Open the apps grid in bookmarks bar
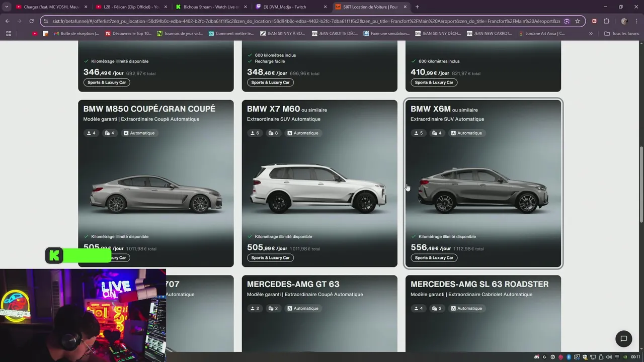Viewport: 644px width, 362px height. [x=9, y=34]
